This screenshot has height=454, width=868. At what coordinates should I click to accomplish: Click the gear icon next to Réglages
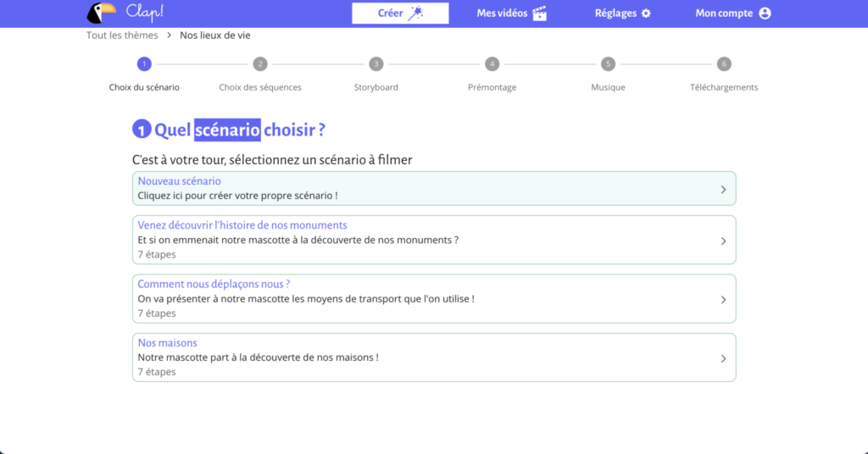[x=646, y=14]
